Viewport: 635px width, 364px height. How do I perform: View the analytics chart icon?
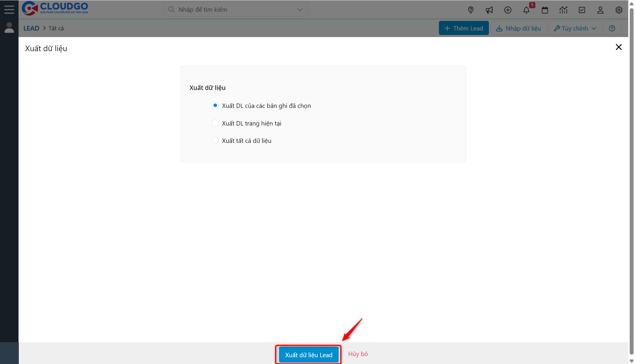point(564,10)
